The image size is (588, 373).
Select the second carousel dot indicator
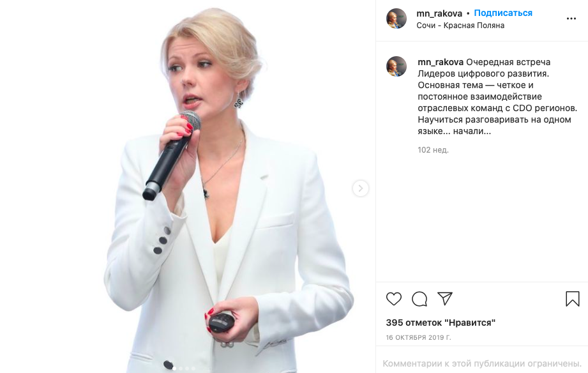[181, 369]
